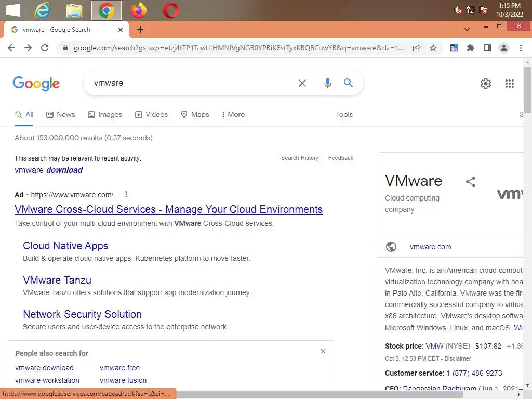Search for vmware fusion
Image resolution: width=532 pixels, height=399 pixels.
(123, 380)
